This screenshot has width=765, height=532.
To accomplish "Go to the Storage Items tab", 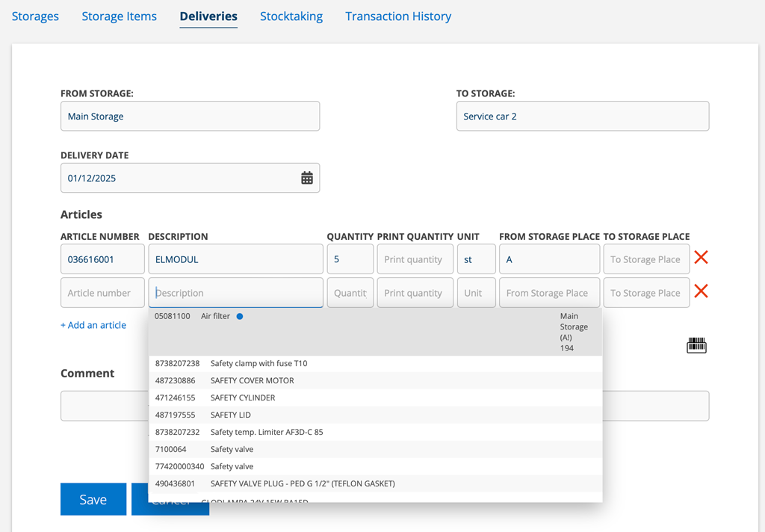I will coord(119,16).
